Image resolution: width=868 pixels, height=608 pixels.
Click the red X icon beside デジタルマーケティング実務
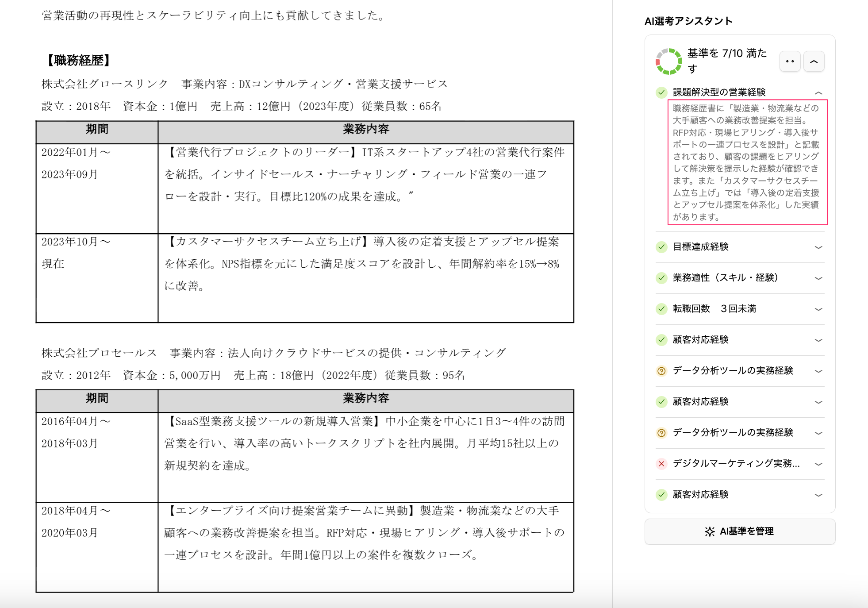coord(661,464)
